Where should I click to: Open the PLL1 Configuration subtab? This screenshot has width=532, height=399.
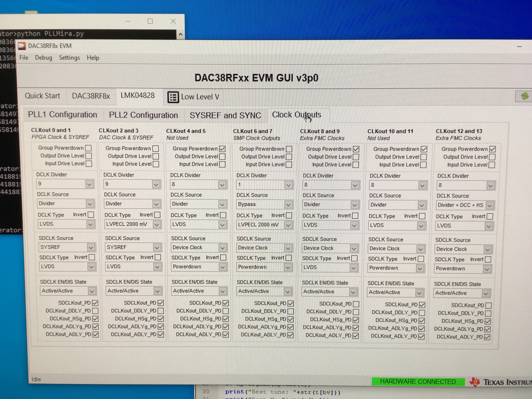pyautogui.click(x=63, y=115)
